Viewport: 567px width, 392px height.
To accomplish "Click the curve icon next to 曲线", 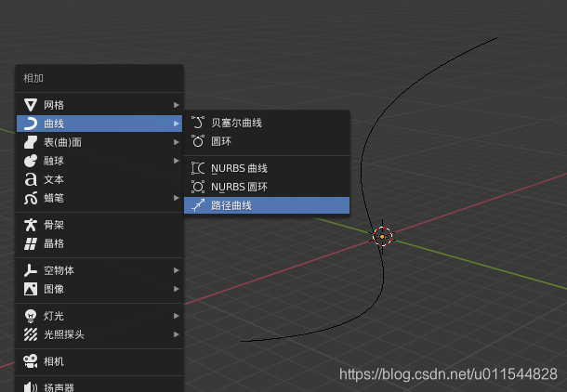I will point(31,124).
